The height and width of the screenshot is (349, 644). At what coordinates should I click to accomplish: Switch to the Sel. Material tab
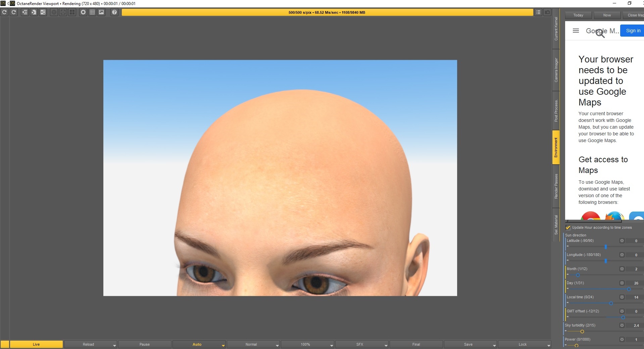pos(556,225)
